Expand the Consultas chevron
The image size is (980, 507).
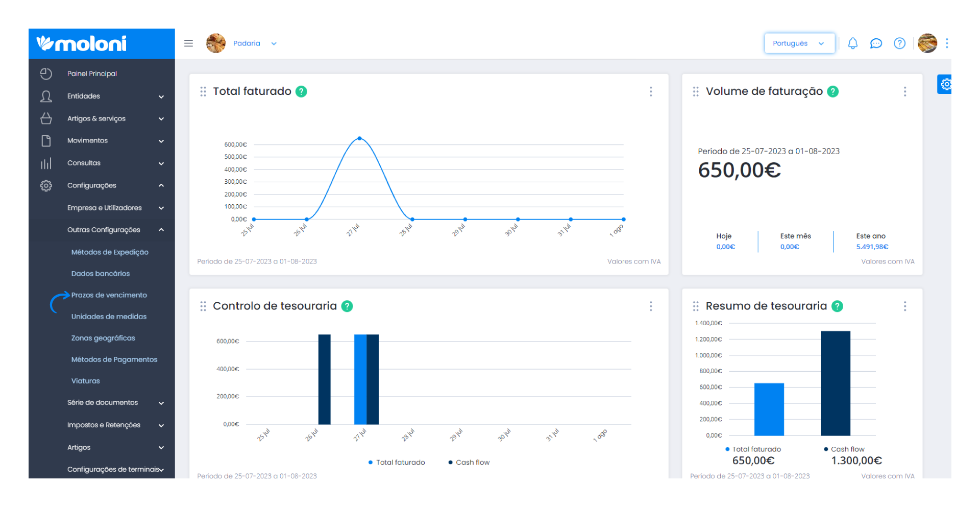[161, 164]
